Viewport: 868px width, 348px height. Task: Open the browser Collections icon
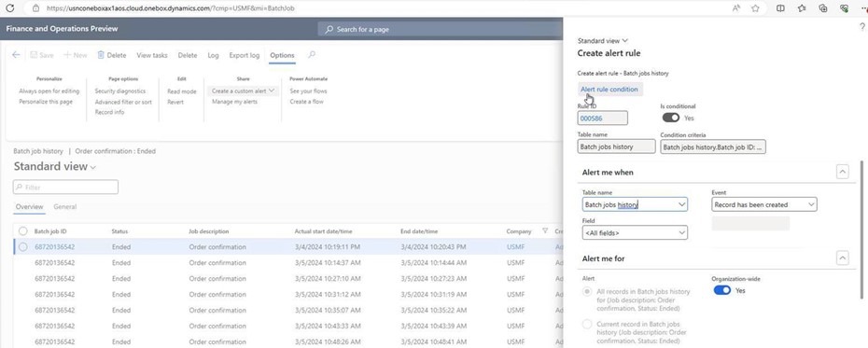pos(823,8)
